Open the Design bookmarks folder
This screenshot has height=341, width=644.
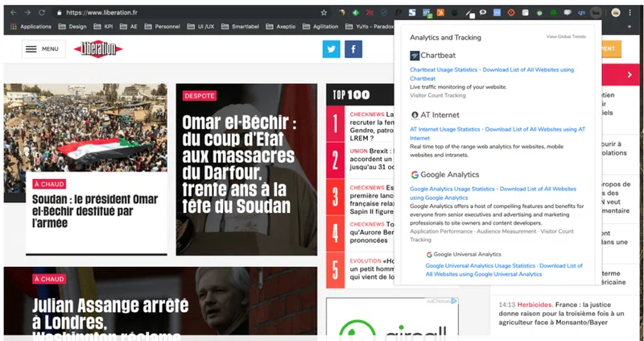72,27
